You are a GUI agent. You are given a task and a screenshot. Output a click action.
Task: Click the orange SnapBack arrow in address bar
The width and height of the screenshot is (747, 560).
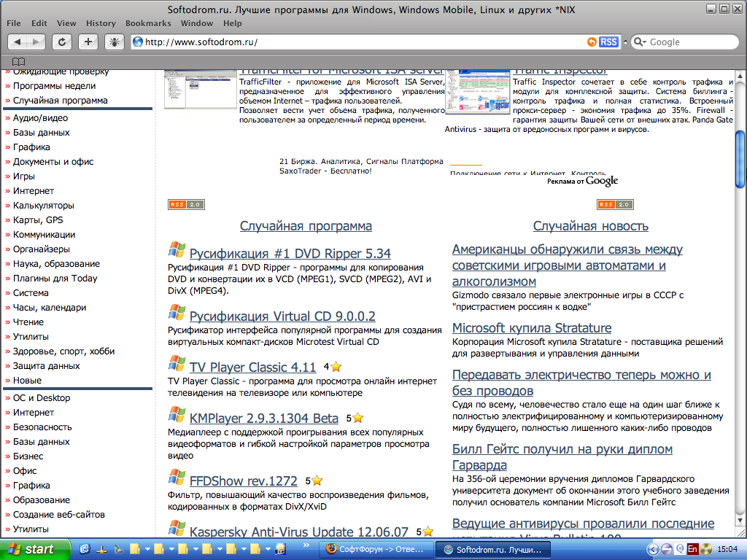[x=591, y=42]
